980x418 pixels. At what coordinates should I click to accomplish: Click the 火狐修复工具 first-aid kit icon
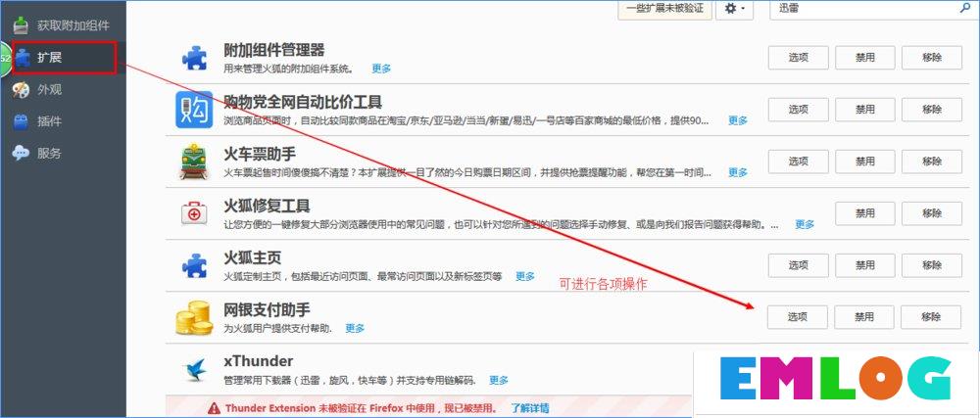click(x=194, y=214)
